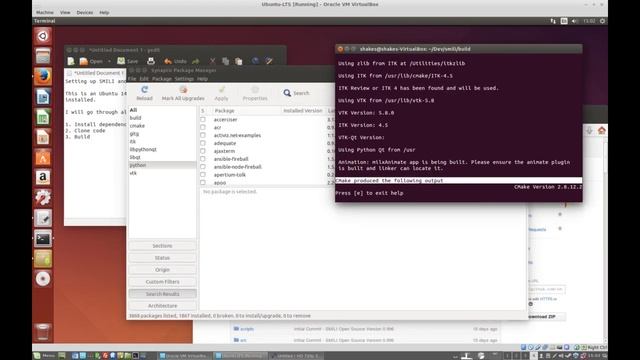Click the Origin button in Synaptic

[x=162, y=270]
